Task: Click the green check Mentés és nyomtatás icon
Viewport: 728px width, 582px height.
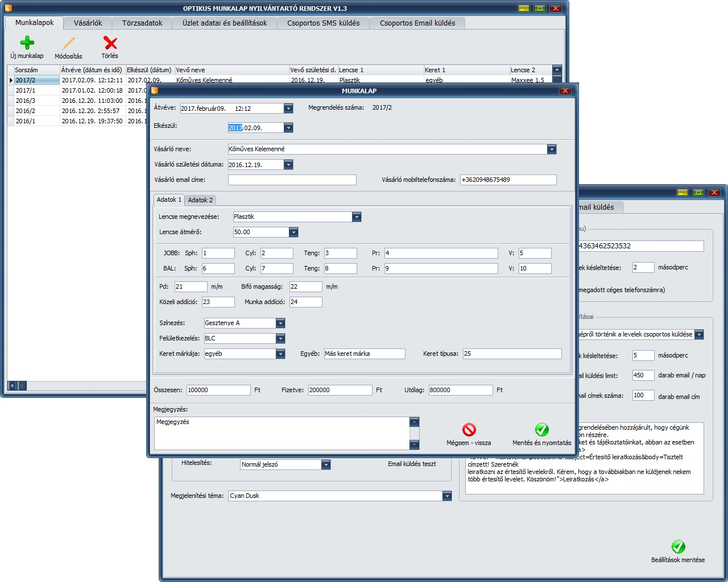Action: point(542,429)
